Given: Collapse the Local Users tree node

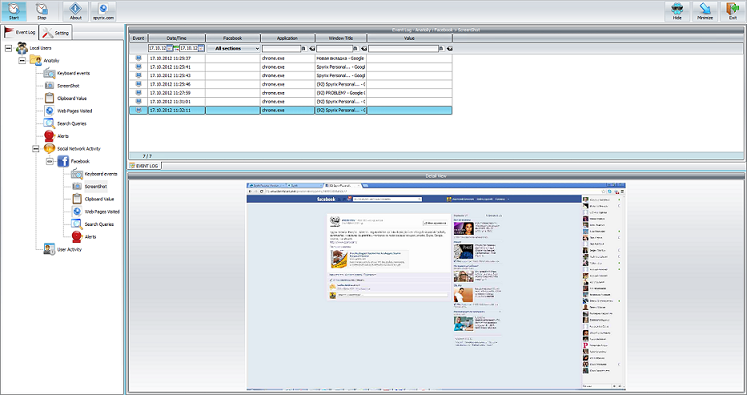Looking at the screenshot, I should (x=8, y=48).
